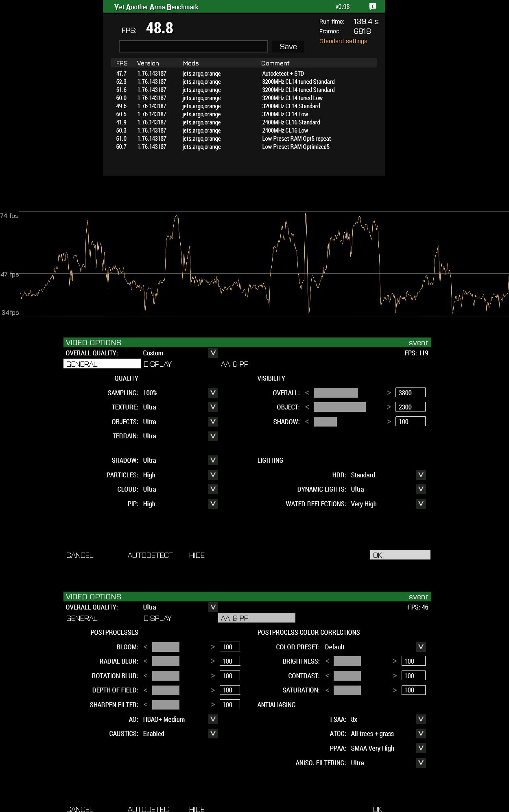Image resolution: width=509 pixels, height=812 pixels.
Task: Select AA & PP tab in upper Video Options
Action: click(235, 364)
